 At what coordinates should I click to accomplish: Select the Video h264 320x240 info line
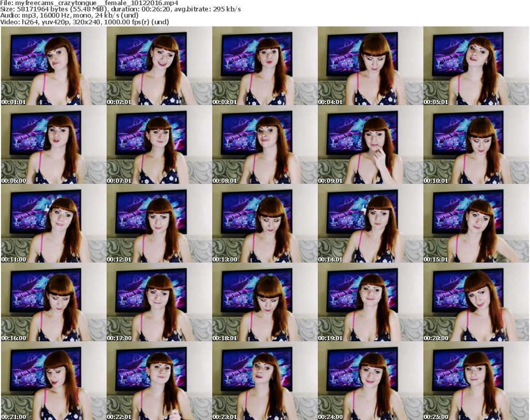click(x=84, y=22)
